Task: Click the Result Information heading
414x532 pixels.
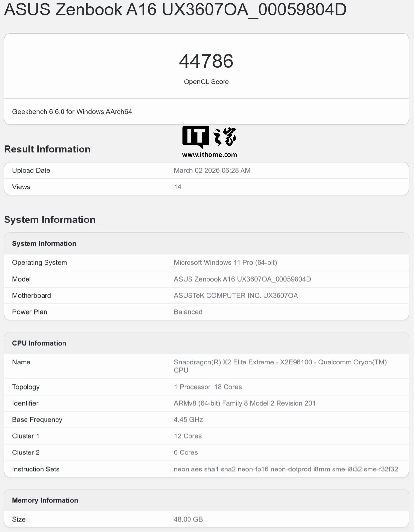Action: coord(47,149)
